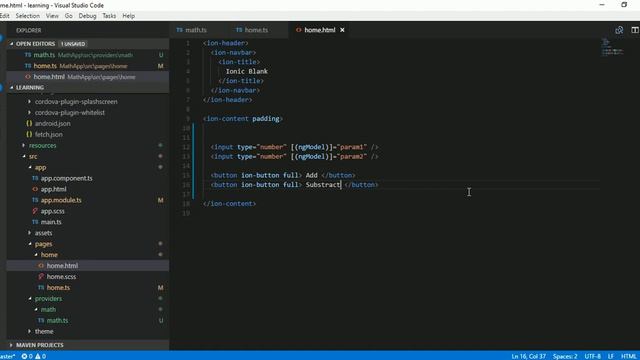
Task: Select math.ts in Open Editors list
Action: (88, 55)
